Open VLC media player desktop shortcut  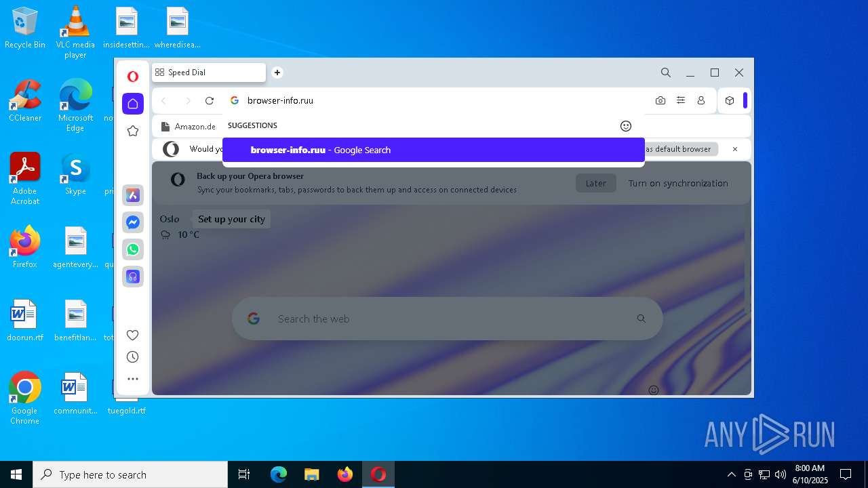75,33
